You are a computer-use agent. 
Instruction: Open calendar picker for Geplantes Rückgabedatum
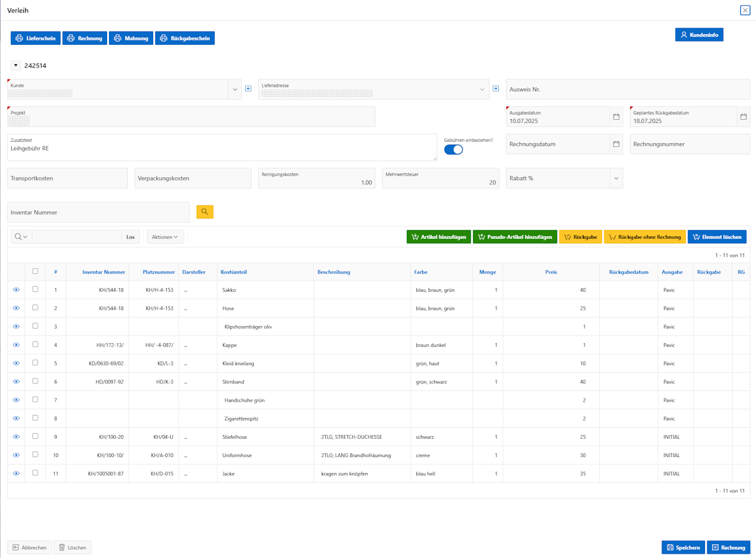[x=743, y=117]
